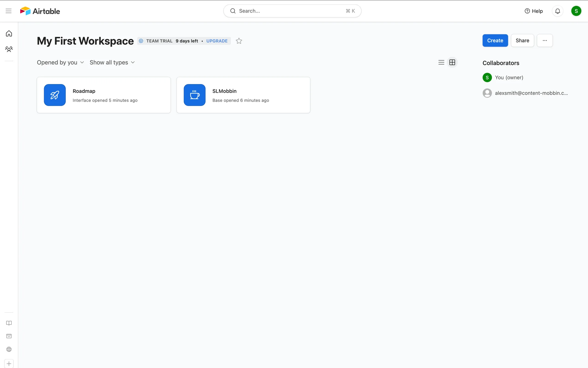The width and height of the screenshot is (588, 368).
Task: Open the Marketplace icon in sidebar
Action: 9,336
